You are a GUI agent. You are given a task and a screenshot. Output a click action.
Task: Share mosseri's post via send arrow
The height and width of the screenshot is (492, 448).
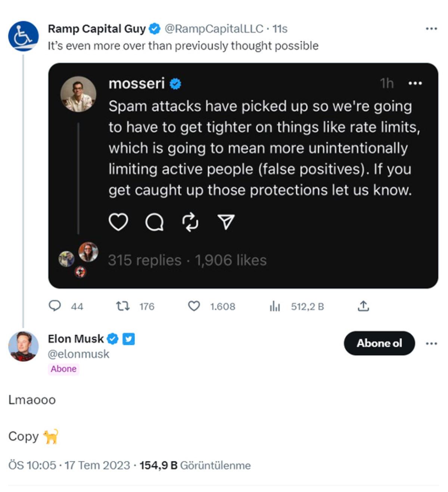(x=225, y=222)
